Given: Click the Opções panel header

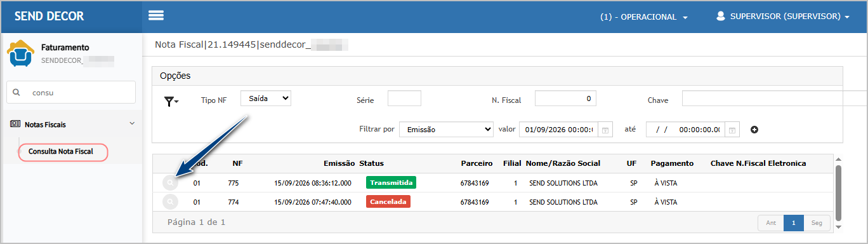Looking at the screenshot, I should pyautogui.click(x=497, y=76).
